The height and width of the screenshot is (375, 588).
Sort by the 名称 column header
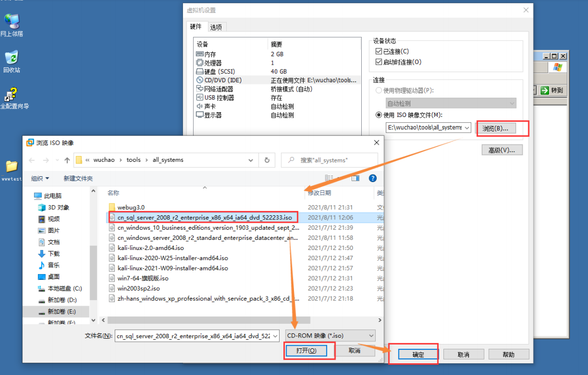pos(113,193)
